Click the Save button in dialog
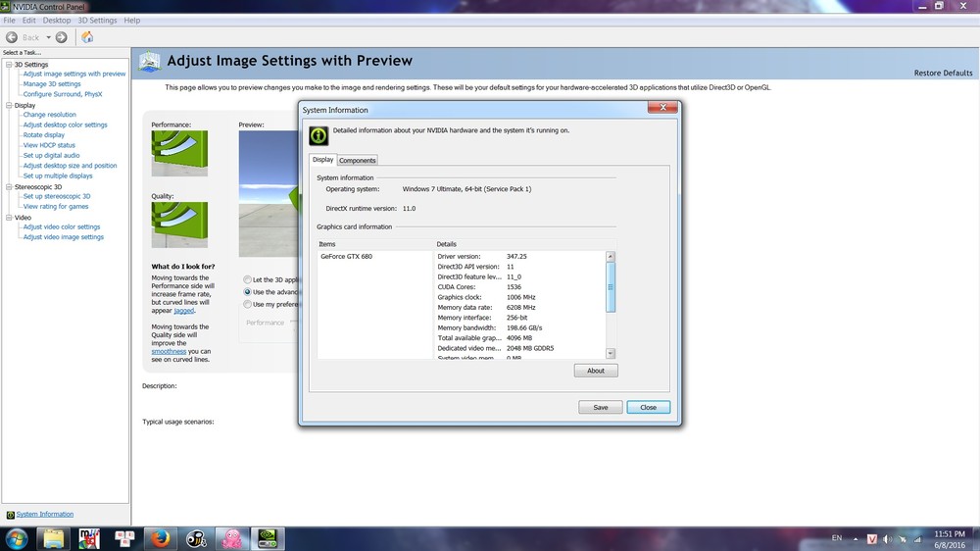Viewport: 980px width, 551px height. (600, 407)
